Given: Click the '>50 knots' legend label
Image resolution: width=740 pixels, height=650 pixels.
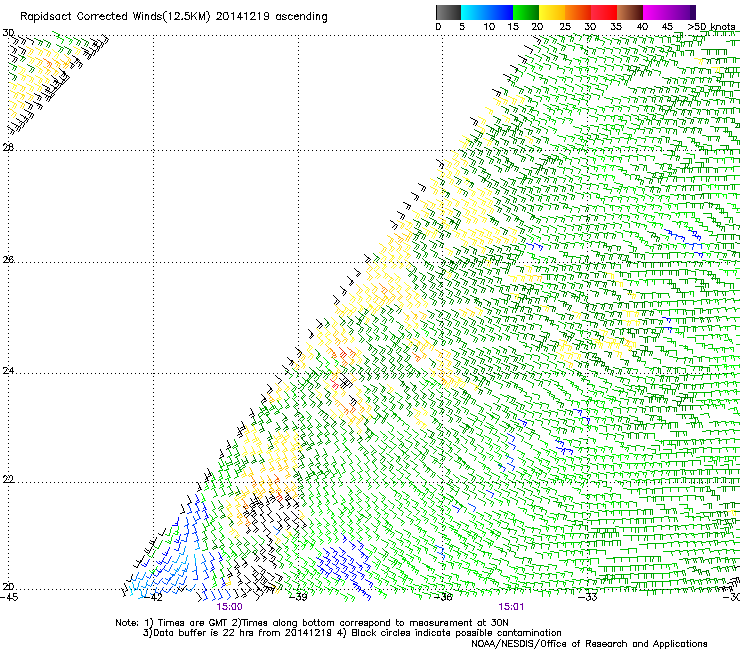Looking at the screenshot, I should tap(711, 27).
